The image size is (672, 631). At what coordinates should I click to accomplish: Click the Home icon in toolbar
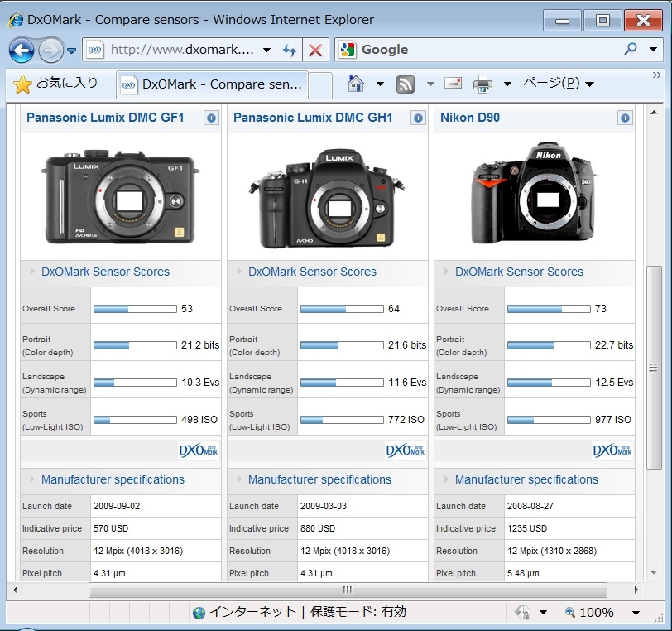pyautogui.click(x=356, y=84)
